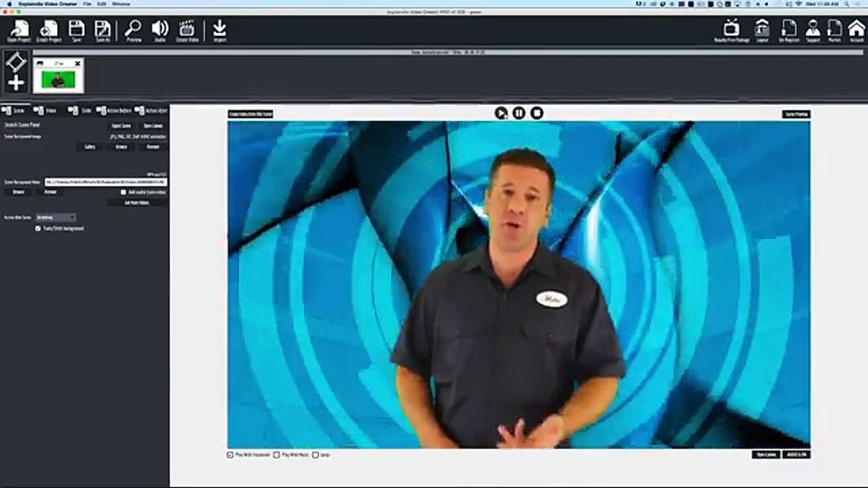Open Preview with the magnifier icon

point(134,30)
